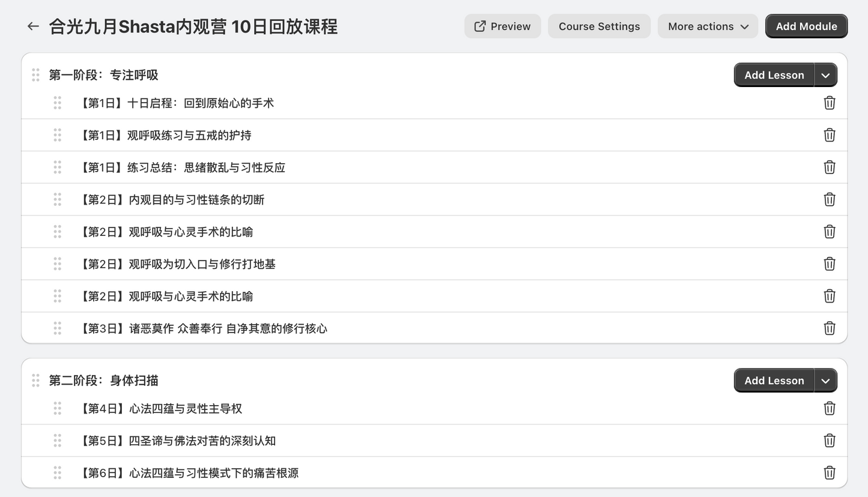Image resolution: width=868 pixels, height=497 pixels.
Task: Open lesson 【第1日】观呼吸练习与五戒的护持
Action: tap(165, 136)
